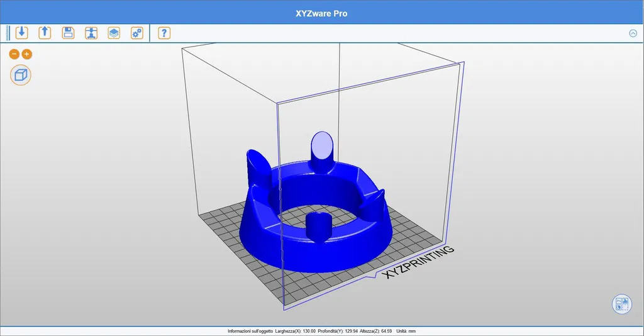Click the XYZware Pro title

coord(321,13)
